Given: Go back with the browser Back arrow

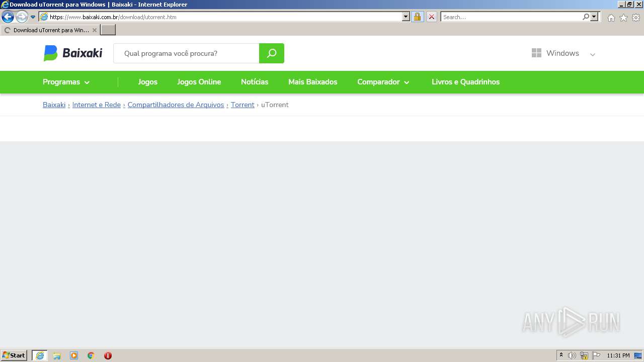Looking at the screenshot, I should [x=8, y=17].
